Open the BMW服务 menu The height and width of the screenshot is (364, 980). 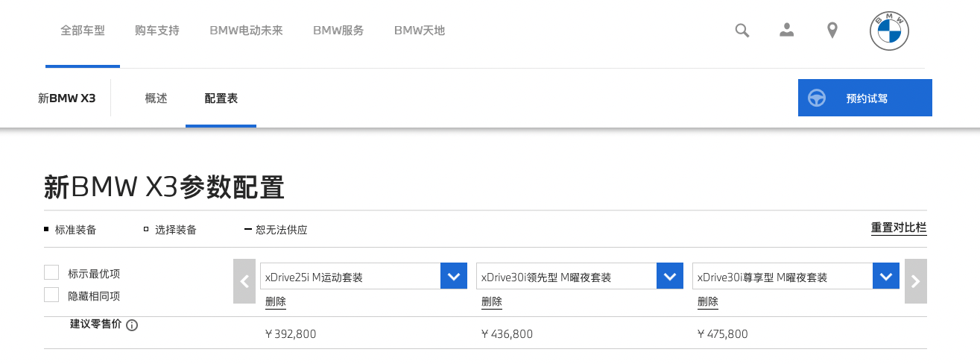(338, 31)
